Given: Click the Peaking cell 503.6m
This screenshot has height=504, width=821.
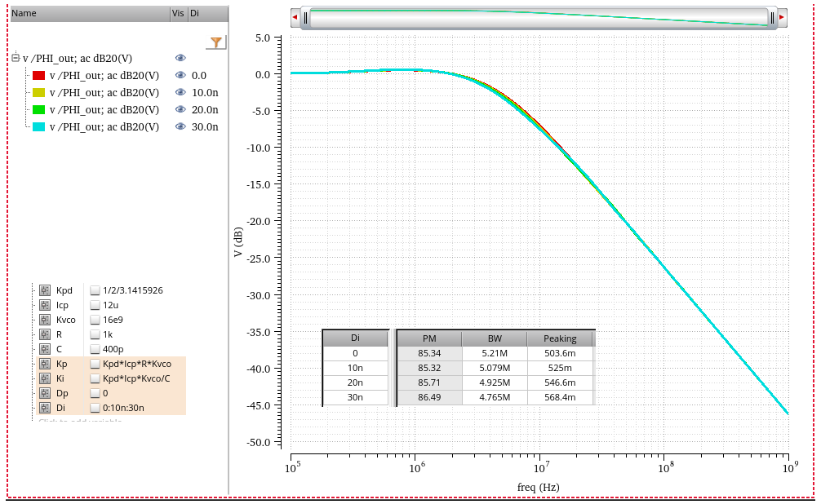Looking at the screenshot, I should pyautogui.click(x=560, y=353).
